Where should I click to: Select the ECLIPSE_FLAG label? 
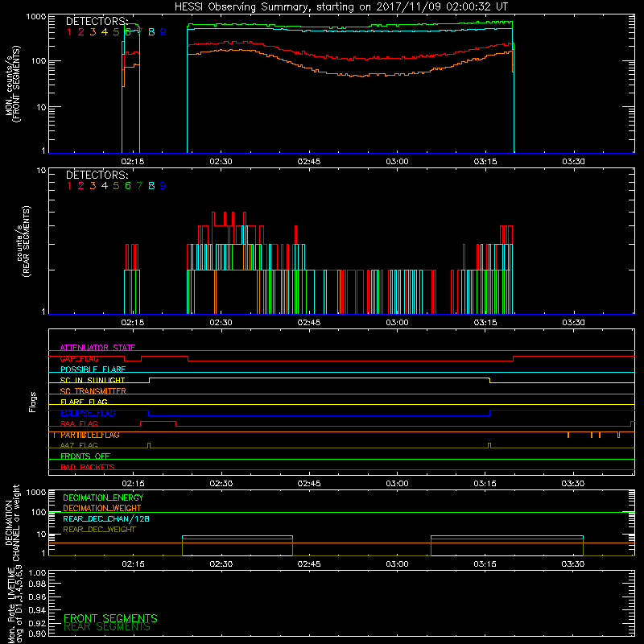coord(88,413)
